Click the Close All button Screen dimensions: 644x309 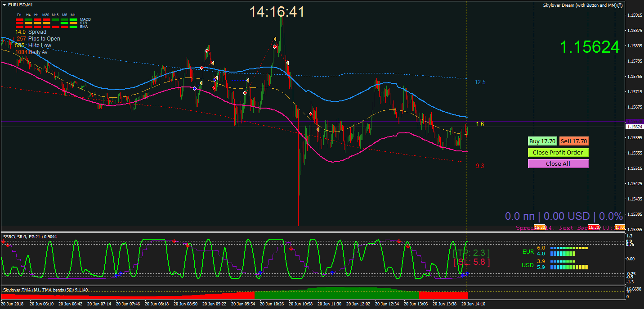point(558,164)
